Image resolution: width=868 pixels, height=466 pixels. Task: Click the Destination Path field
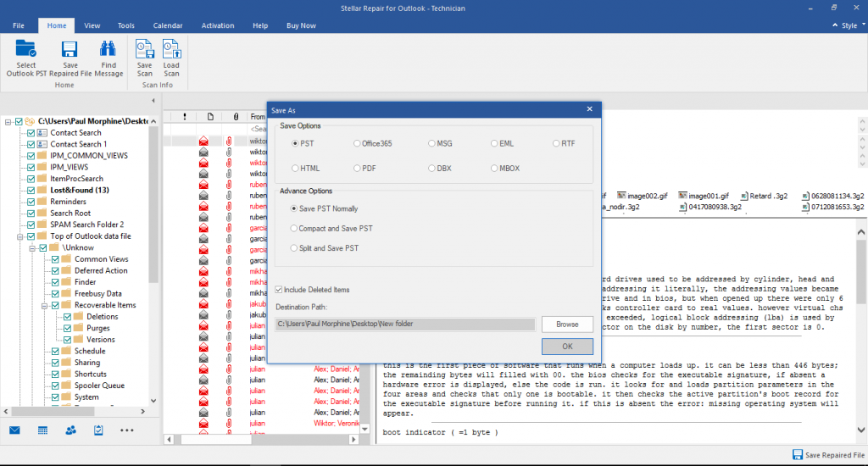click(405, 325)
